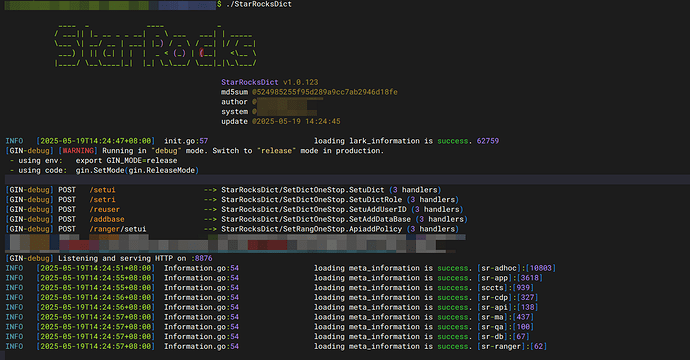The height and width of the screenshot is (360, 690).
Task: Click the /setri route path
Action: [102, 200]
